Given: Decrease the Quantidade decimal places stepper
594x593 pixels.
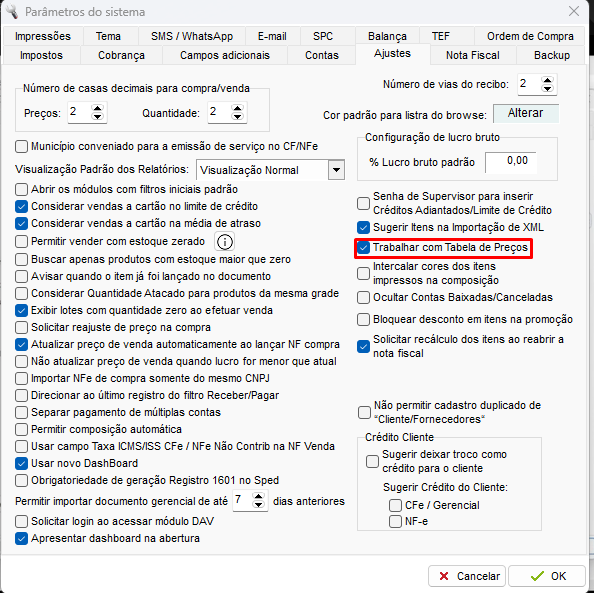Looking at the screenshot, I should pos(238,117).
